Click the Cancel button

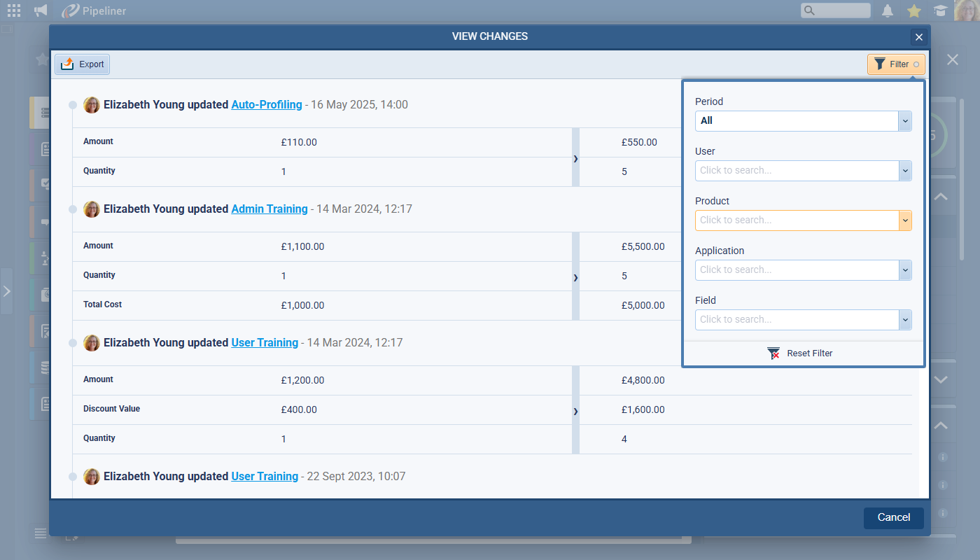pos(893,518)
